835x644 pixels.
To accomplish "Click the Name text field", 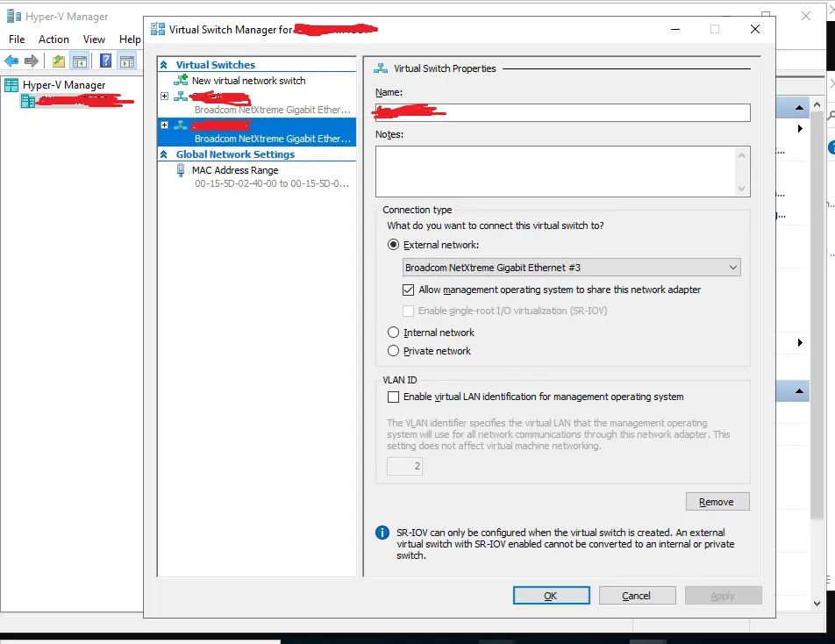I will (x=563, y=113).
